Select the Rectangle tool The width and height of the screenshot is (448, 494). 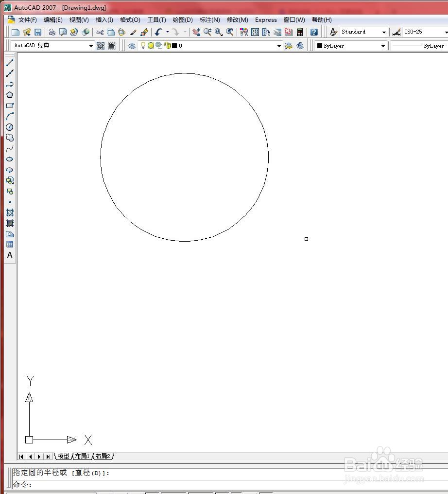pos(10,105)
